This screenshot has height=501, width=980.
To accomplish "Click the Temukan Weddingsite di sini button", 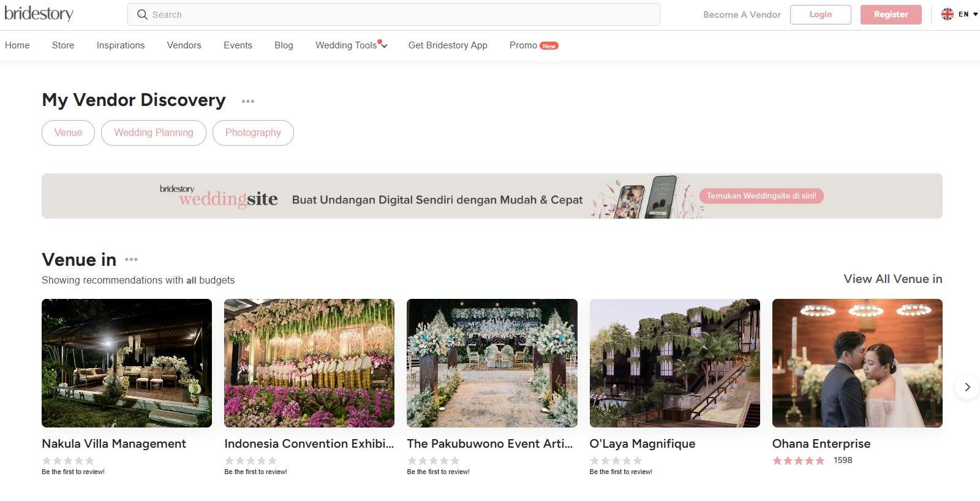I will pyautogui.click(x=761, y=196).
